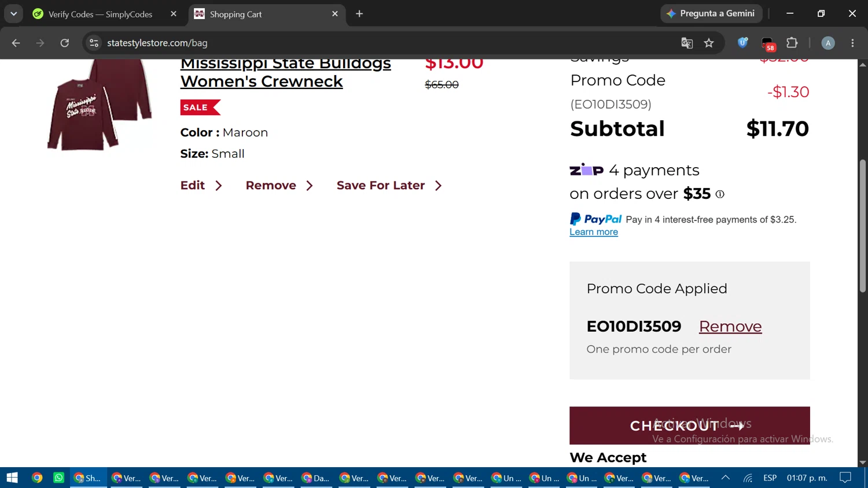Image resolution: width=868 pixels, height=488 pixels.
Task: Remove the crewneck from the cart
Action: pos(279,186)
